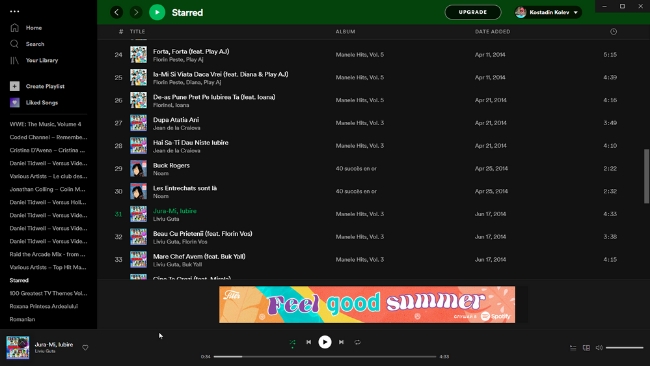Open album 40 succès en or for Buck Rogers
This screenshot has height=366, width=650.
356,169
